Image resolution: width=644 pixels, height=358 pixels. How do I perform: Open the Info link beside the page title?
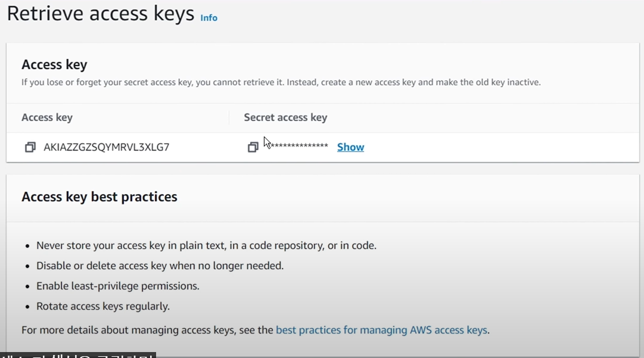209,18
